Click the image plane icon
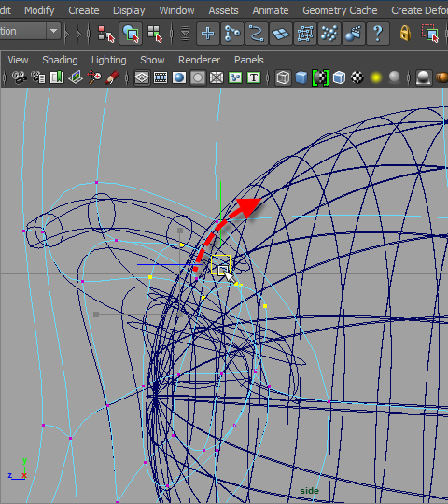The width and height of the screenshot is (448, 504). pos(76,77)
